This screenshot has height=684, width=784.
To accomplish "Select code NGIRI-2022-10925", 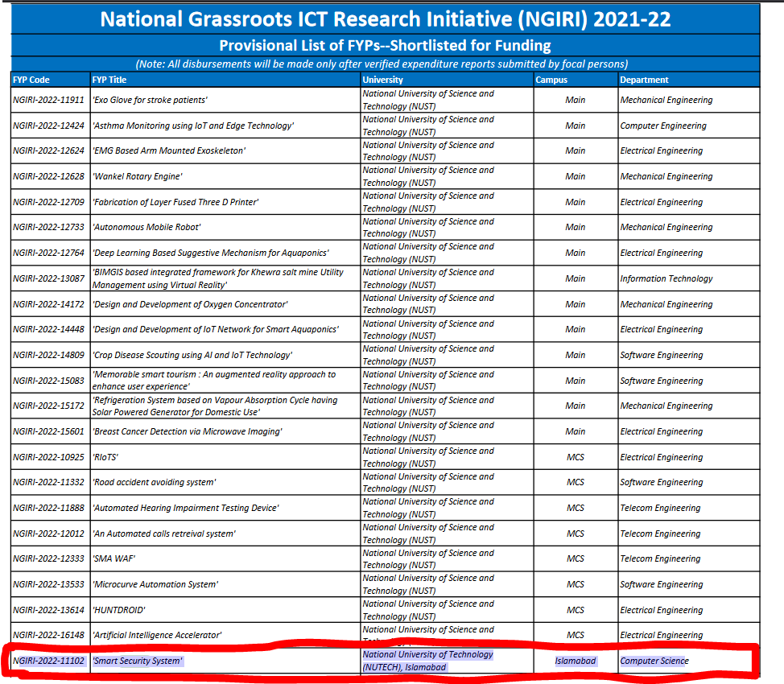I will 48,458.
